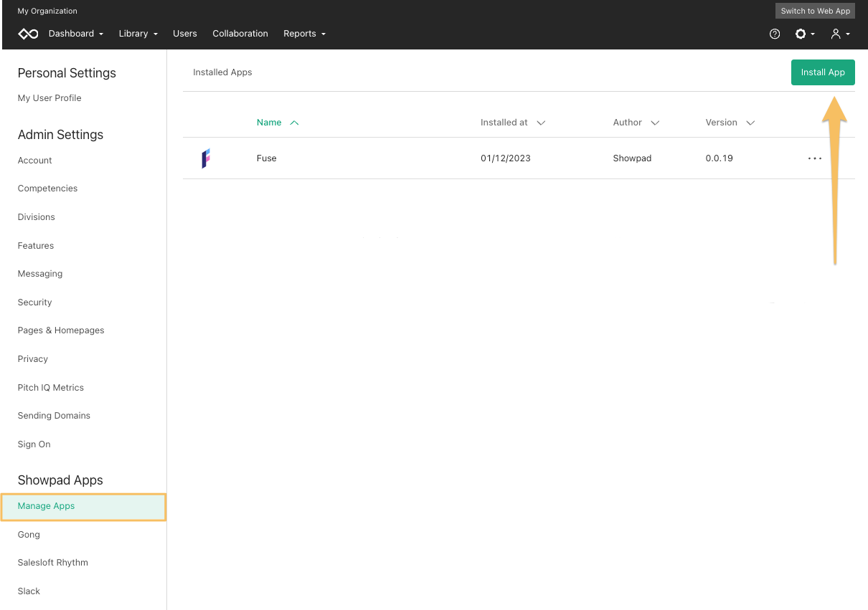Sort by Name column header
Image resolution: width=868 pixels, height=610 pixels.
278,123
